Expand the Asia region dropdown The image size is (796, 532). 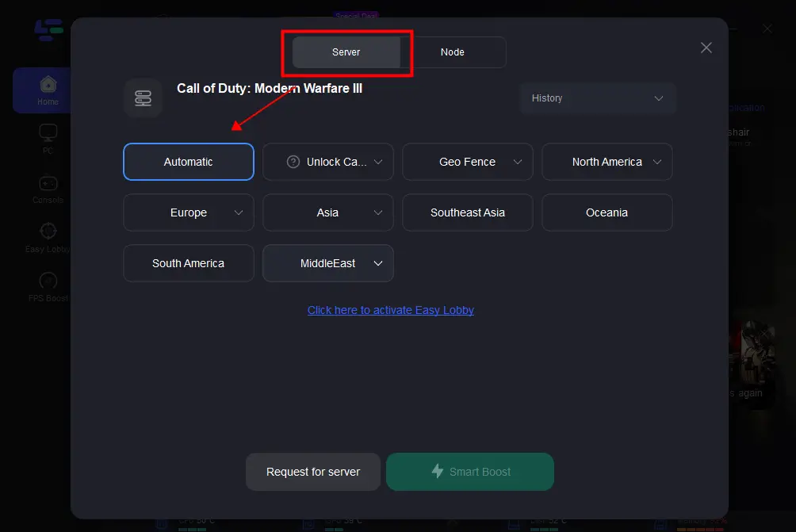coord(328,212)
